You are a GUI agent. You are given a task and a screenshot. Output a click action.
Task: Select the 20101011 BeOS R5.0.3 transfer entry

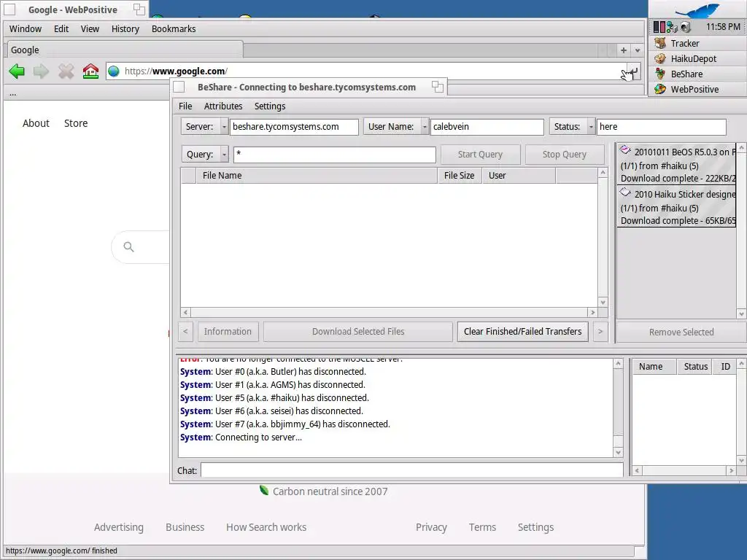[676, 165]
